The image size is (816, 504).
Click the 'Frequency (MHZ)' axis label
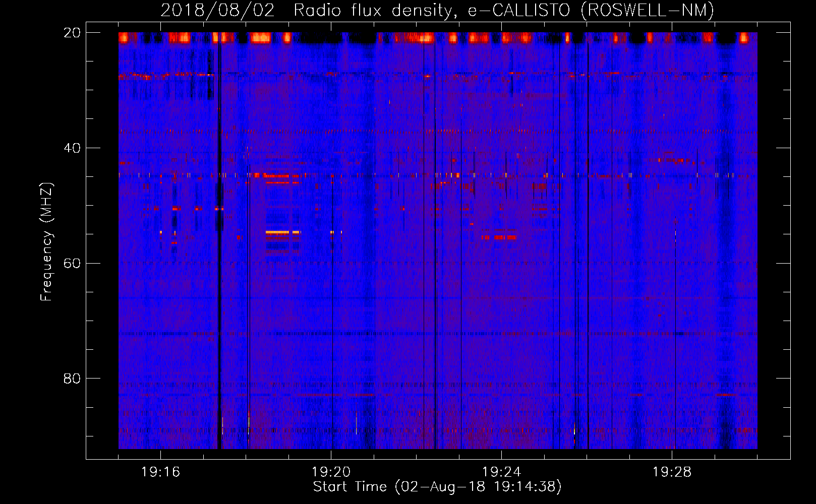point(46,242)
